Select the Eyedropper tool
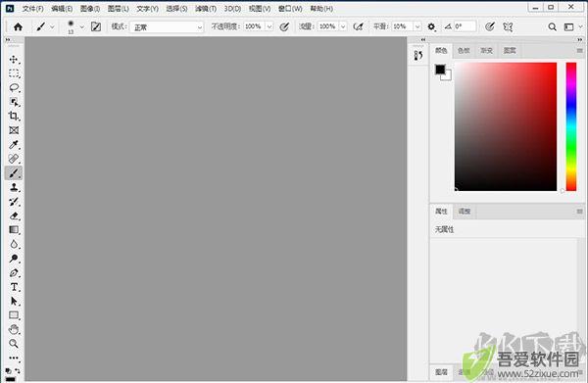This screenshot has width=588, height=383. click(14, 144)
